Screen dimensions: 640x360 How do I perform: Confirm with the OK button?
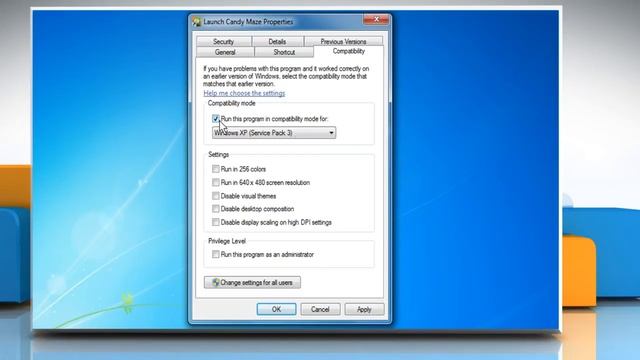(276, 309)
